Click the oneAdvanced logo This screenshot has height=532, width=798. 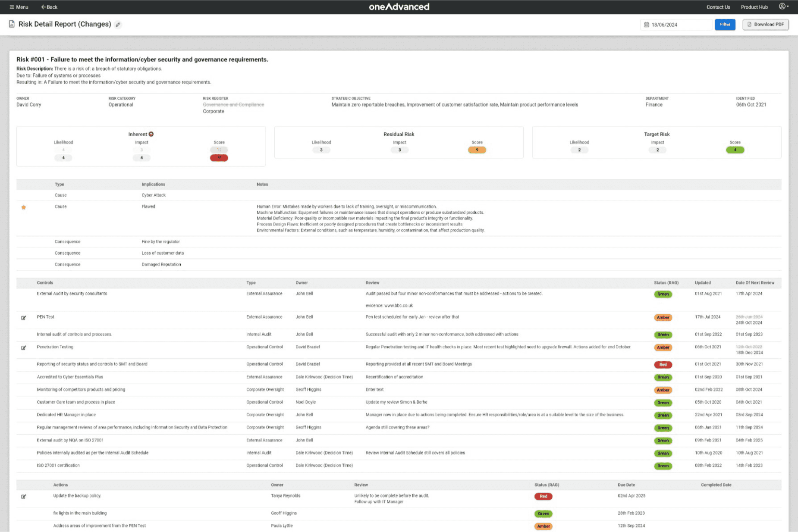tap(399, 7)
